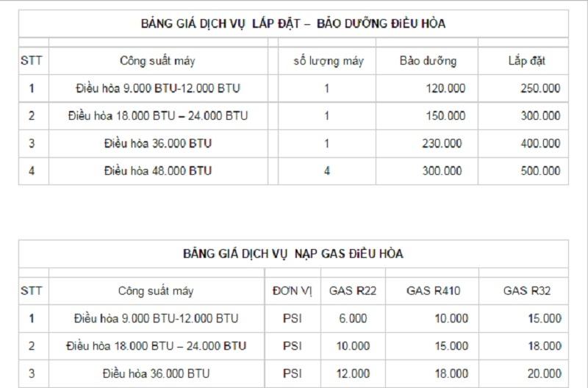Screen dimensions: 588x388
Task: Select the "GAS R410" column header
Action: (433, 291)
